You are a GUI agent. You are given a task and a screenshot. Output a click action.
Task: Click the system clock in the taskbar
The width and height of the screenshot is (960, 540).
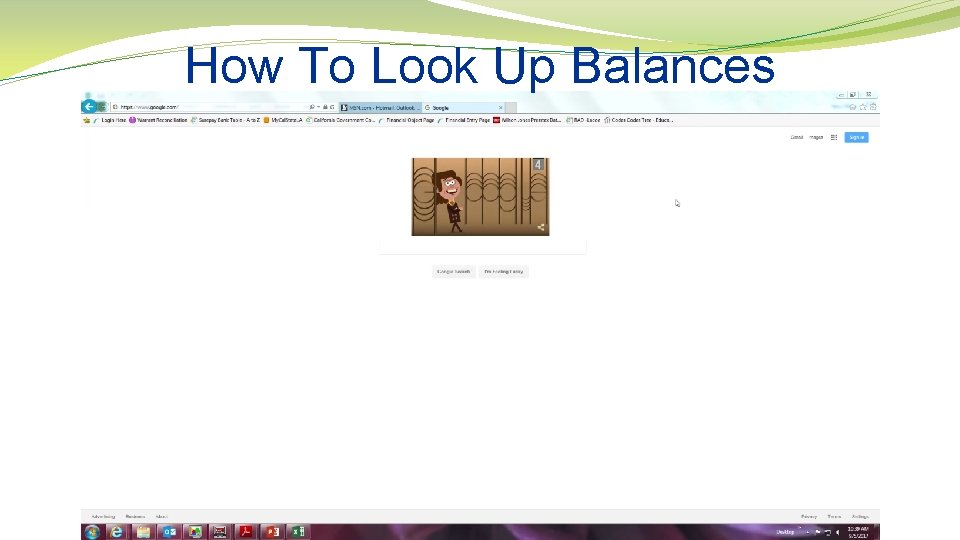pyautogui.click(x=858, y=532)
